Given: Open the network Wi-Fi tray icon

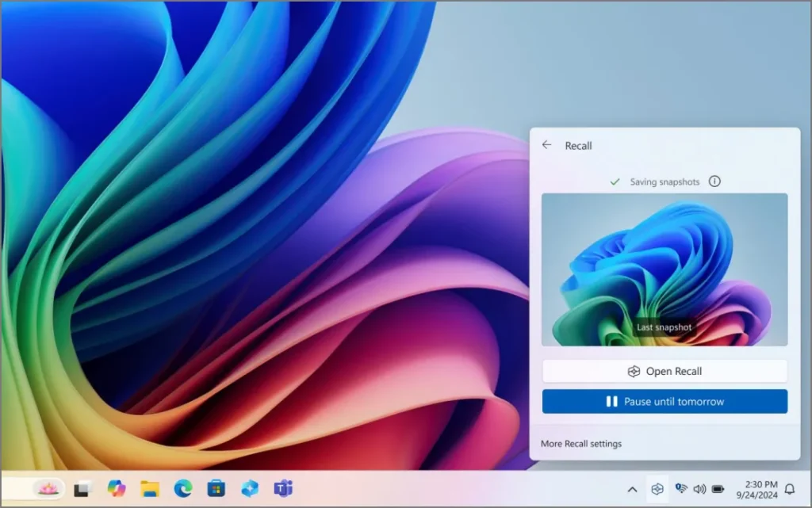Looking at the screenshot, I should pyautogui.click(x=681, y=488).
